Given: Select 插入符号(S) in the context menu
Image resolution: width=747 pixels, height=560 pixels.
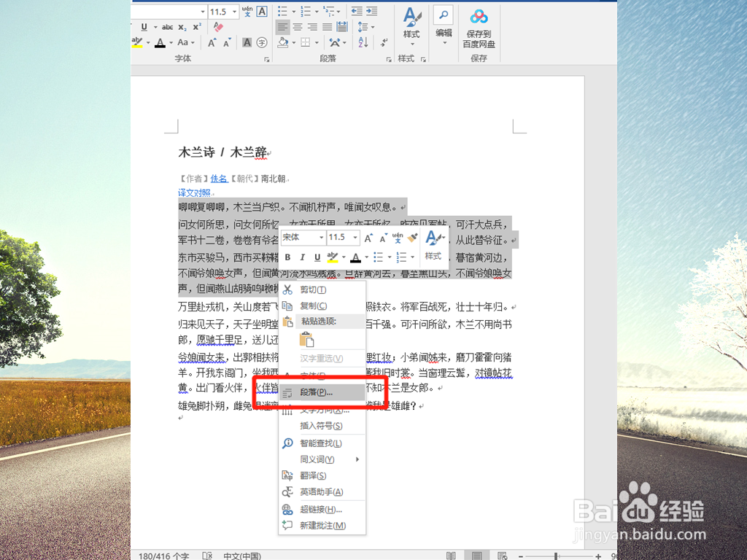Looking at the screenshot, I should [x=322, y=426].
